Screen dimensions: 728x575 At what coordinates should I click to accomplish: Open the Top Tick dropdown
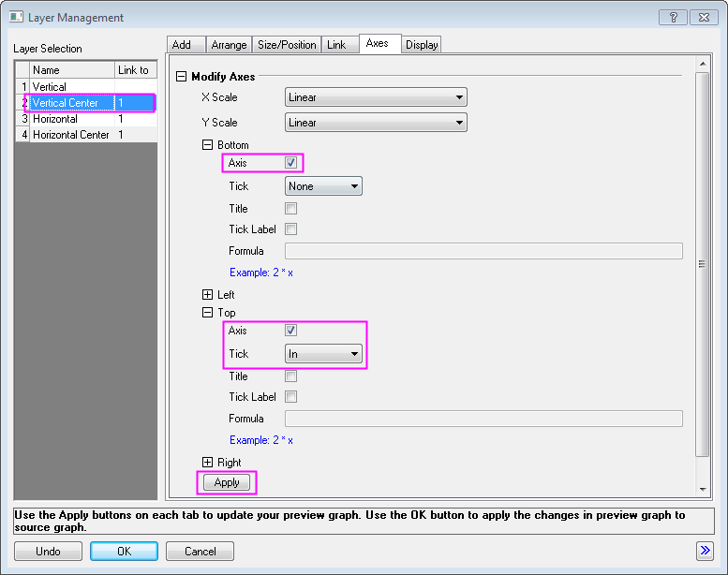324,354
